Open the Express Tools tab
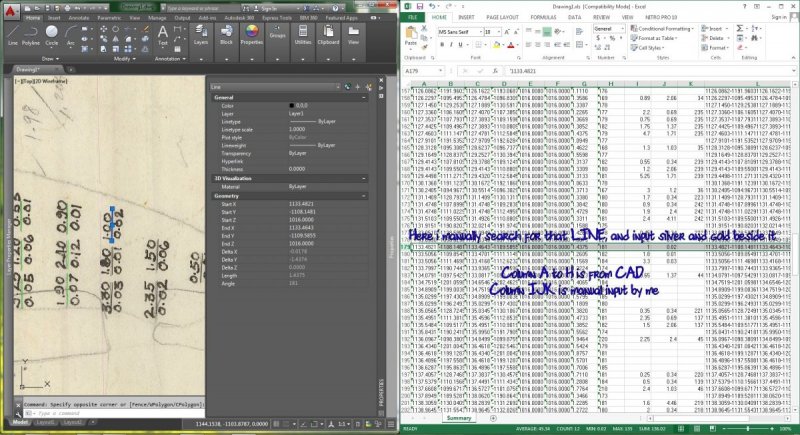This screenshot has width=800, height=435. (277, 18)
